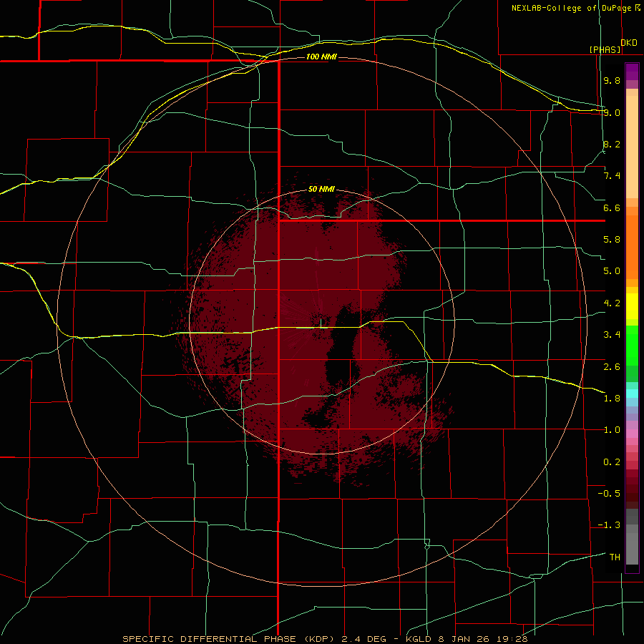The width and height of the screenshot is (644, 644).
Task: Select the KGLD station ID in the caption
Action: (x=419, y=639)
